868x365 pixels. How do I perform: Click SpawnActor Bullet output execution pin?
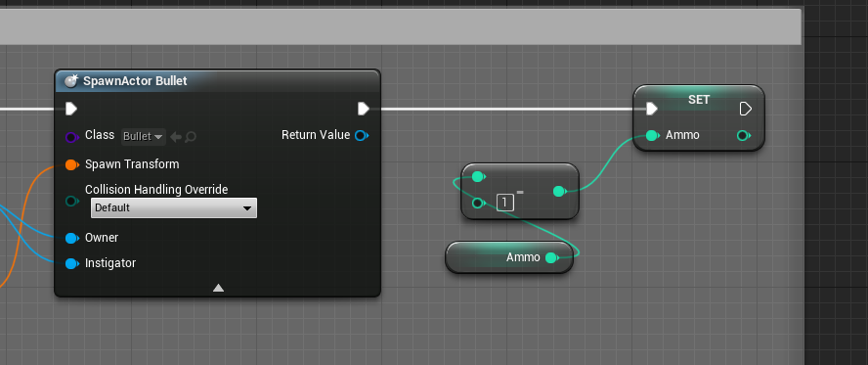[x=364, y=109]
